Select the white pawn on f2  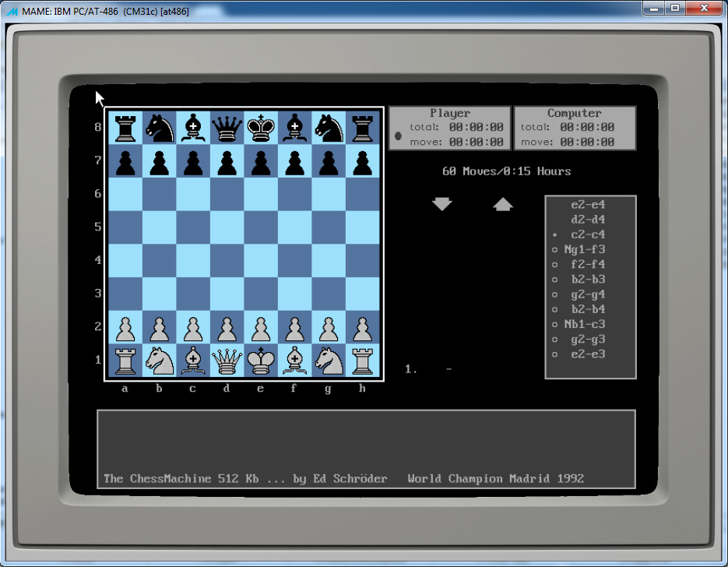tap(295, 329)
